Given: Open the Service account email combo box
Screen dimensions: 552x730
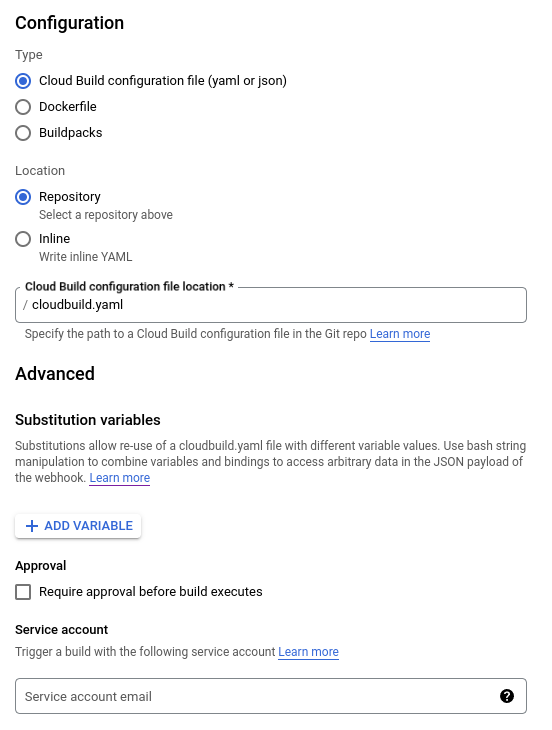Looking at the screenshot, I should click(271, 696).
